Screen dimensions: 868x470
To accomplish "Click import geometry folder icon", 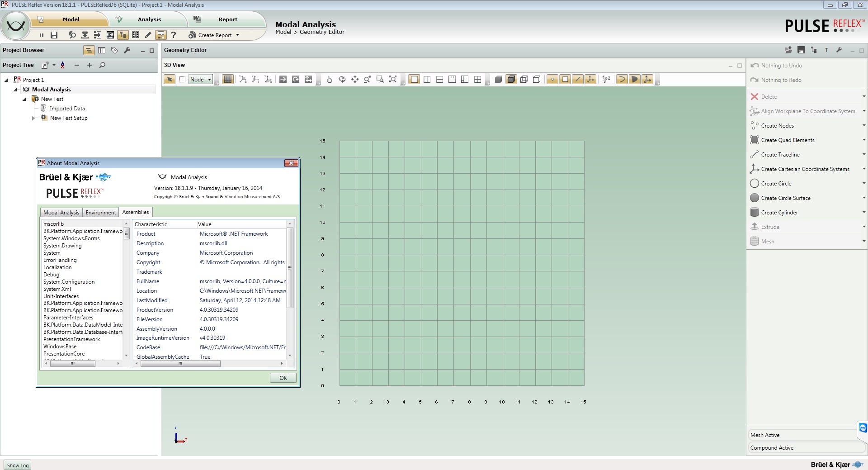I will (x=788, y=50).
